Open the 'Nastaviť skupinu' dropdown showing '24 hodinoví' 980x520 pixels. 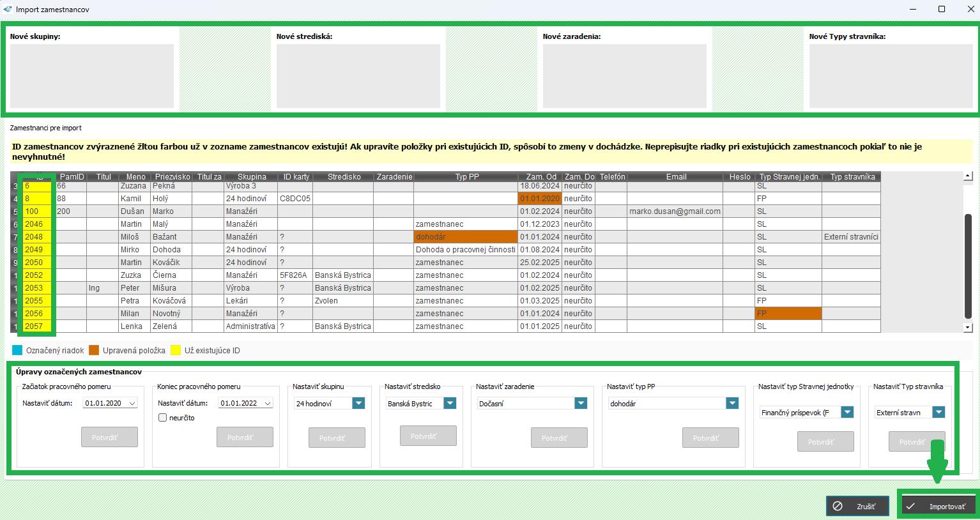pos(358,403)
